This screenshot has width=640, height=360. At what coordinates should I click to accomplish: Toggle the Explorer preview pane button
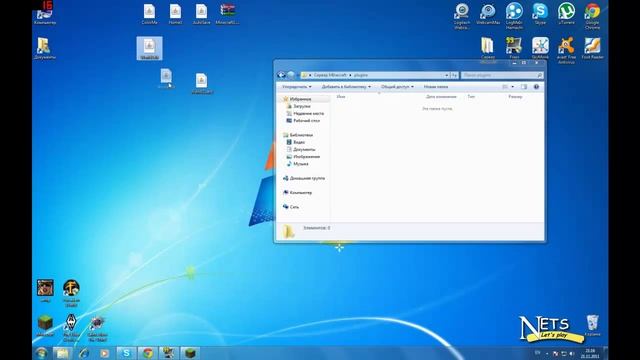524,87
